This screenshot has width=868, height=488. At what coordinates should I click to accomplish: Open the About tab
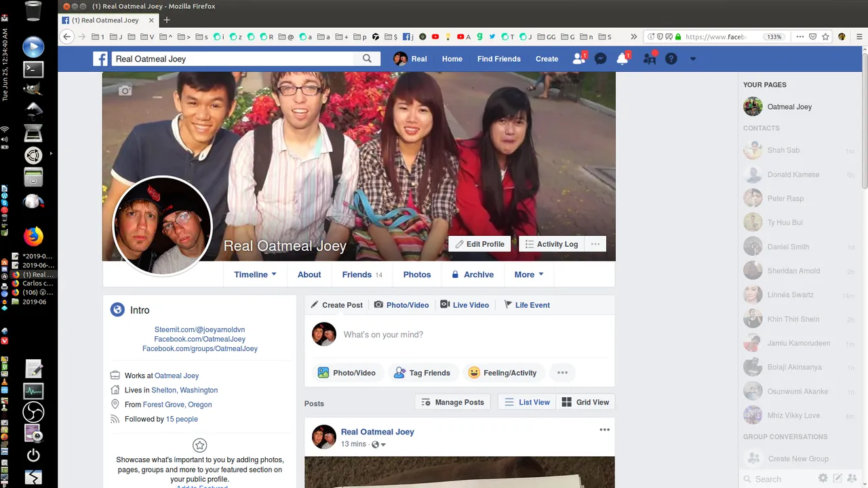click(309, 274)
